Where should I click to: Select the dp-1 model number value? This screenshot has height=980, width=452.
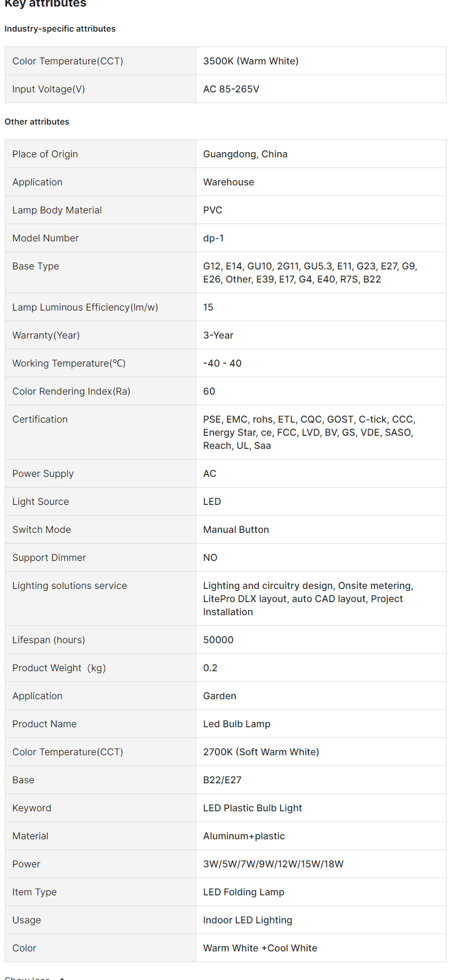coord(213,238)
